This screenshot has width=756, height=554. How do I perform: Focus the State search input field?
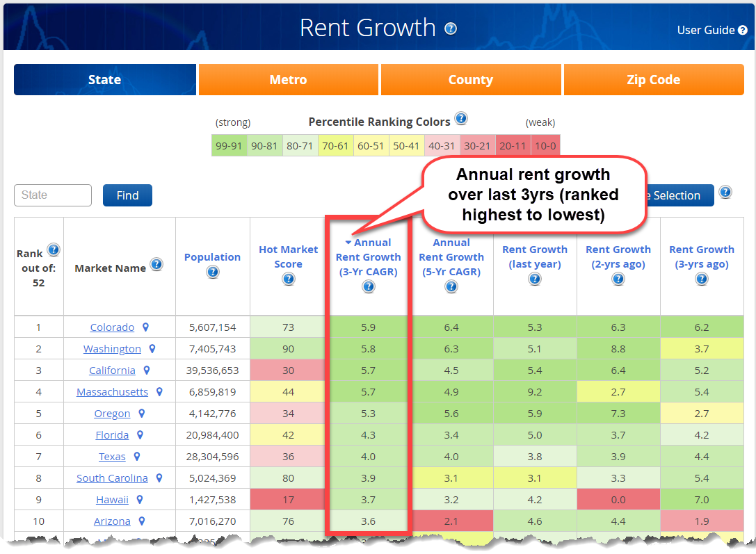click(x=53, y=195)
